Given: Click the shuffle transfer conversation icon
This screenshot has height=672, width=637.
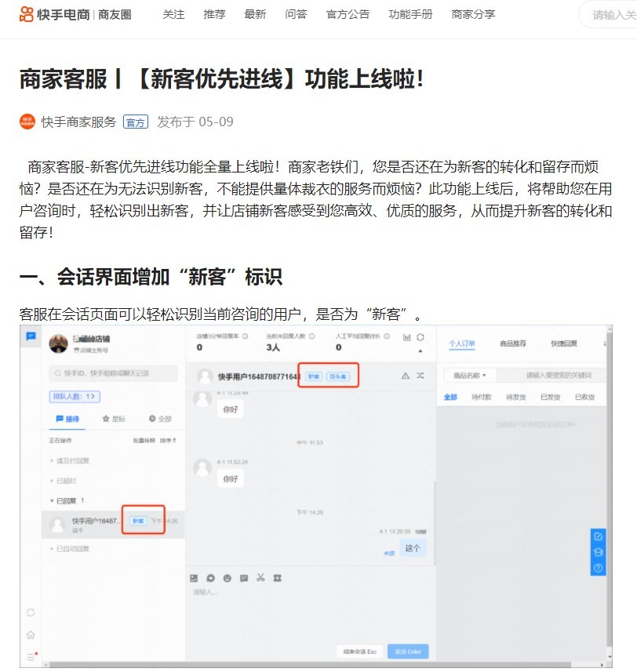Looking at the screenshot, I should tap(420, 376).
